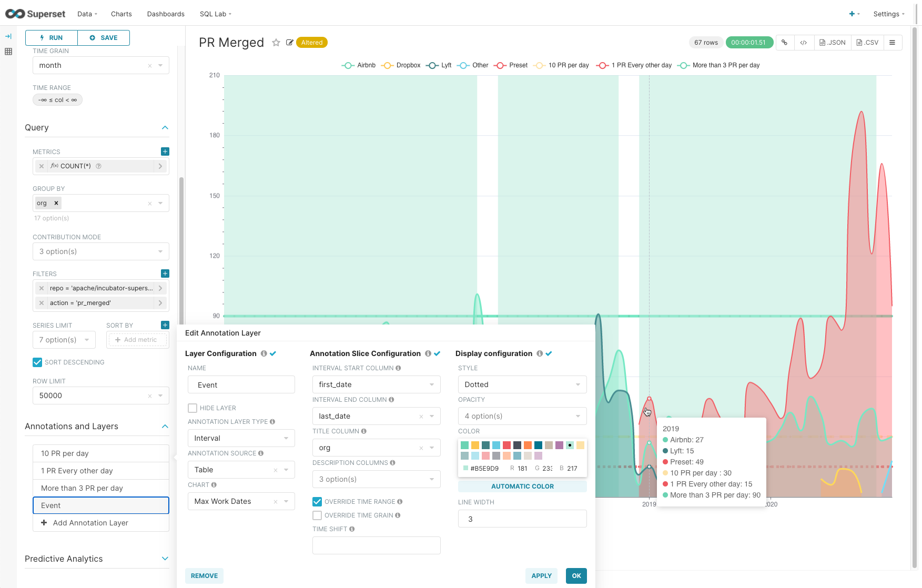The width and height of the screenshot is (922, 588).
Task: Copy chart permalink via link icon
Action: click(784, 43)
